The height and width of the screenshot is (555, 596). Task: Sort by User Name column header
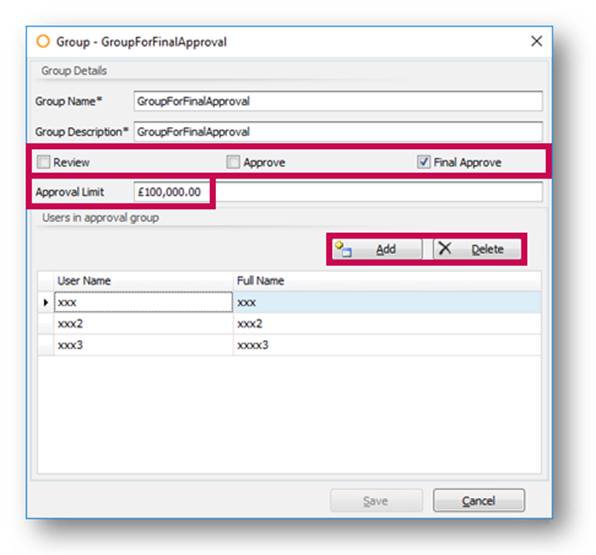(x=143, y=281)
